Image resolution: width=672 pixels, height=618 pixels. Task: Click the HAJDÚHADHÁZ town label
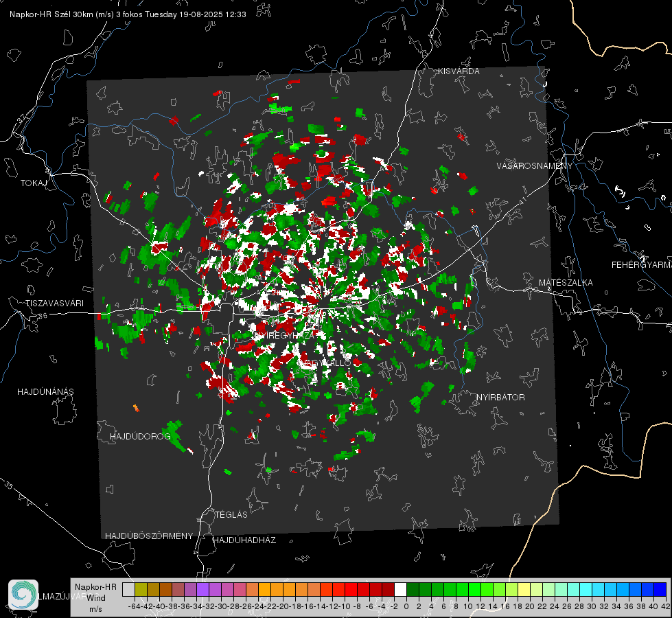245,540
